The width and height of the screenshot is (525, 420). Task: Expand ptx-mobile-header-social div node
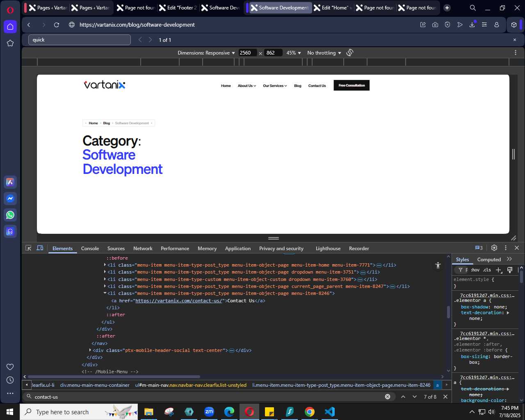pos(90,350)
